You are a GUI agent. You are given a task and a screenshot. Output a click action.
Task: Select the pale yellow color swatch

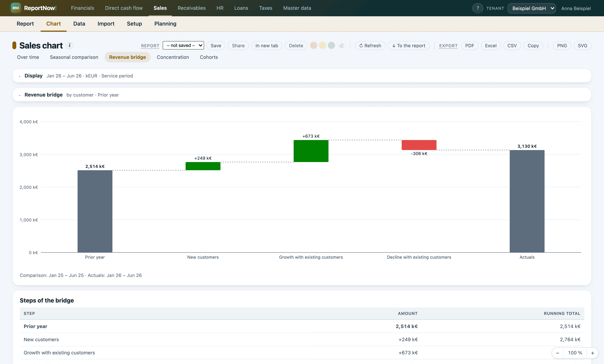pos(322,45)
